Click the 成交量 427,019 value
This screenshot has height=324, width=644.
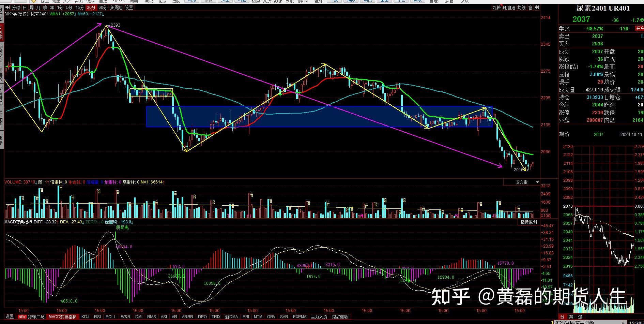[x=594, y=90]
